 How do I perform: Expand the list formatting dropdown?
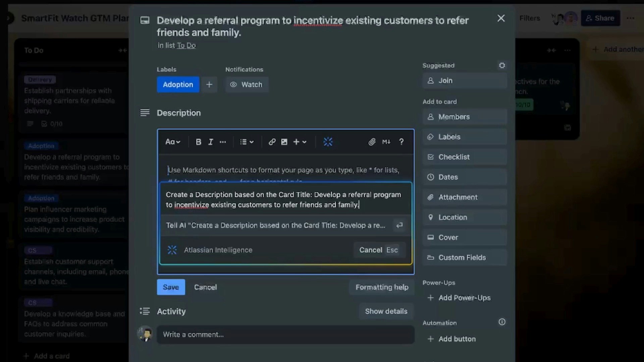(247, 142)
